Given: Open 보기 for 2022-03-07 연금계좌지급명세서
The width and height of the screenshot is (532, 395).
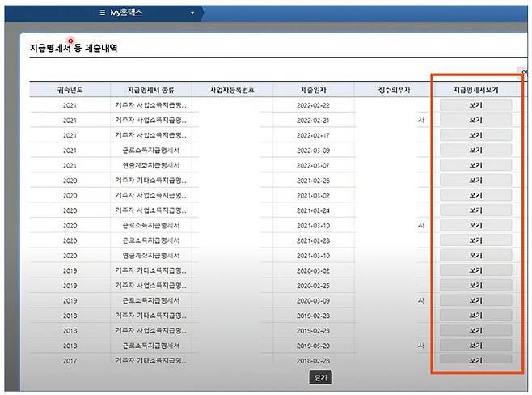Looking at the screenshot, I should tap(475, 165).
